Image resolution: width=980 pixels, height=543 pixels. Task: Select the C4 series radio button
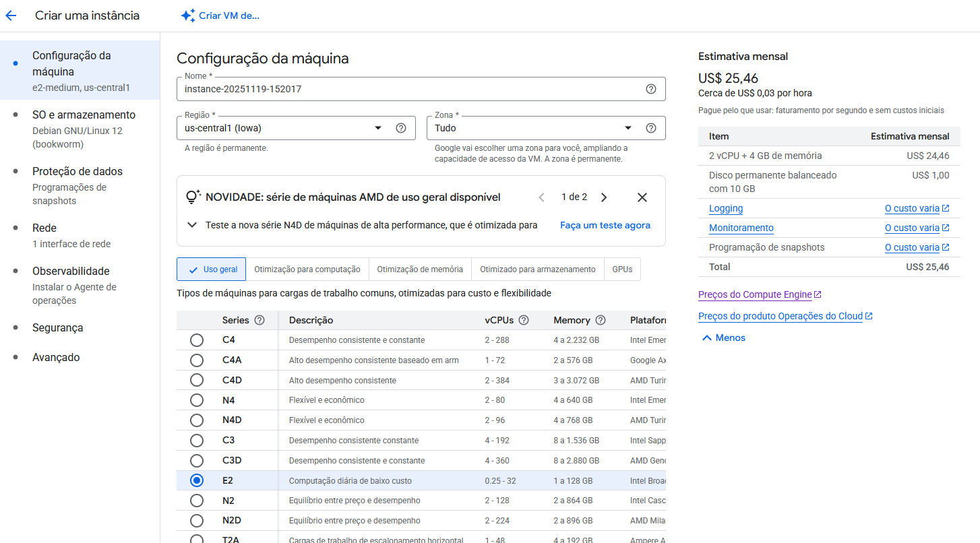pos(197,340)
